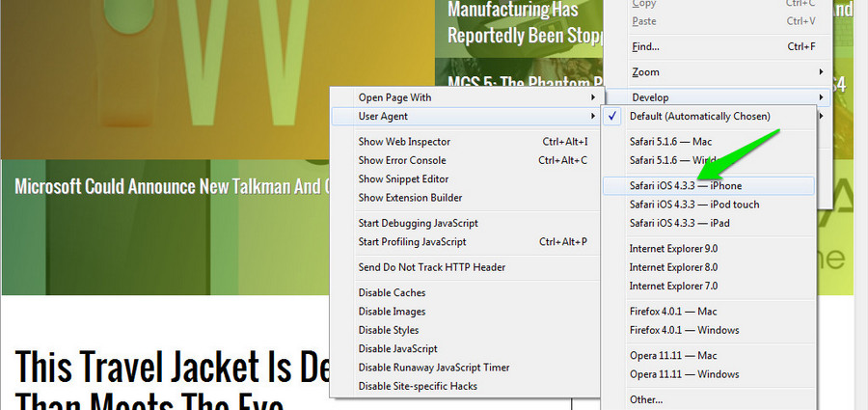Select Default (Automatically Chosen) user agent
This screenshot has height=410, width=868.
(x=709, y=117)
